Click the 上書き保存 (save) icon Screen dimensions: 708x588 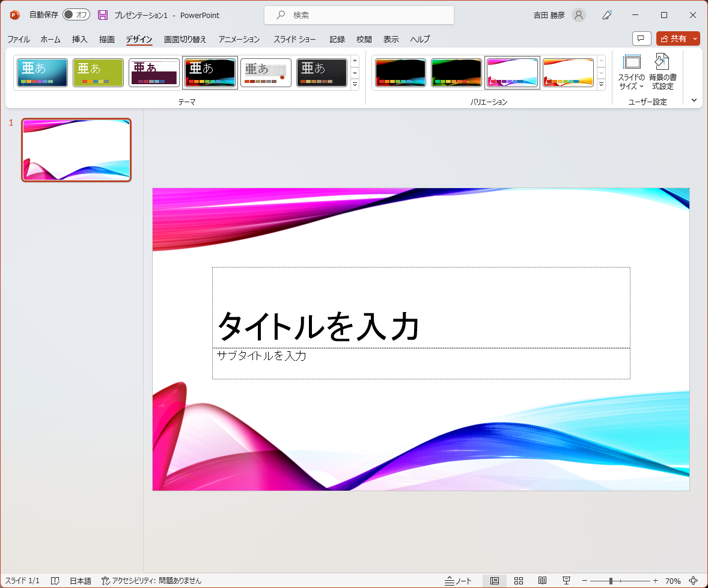point(102,15)
